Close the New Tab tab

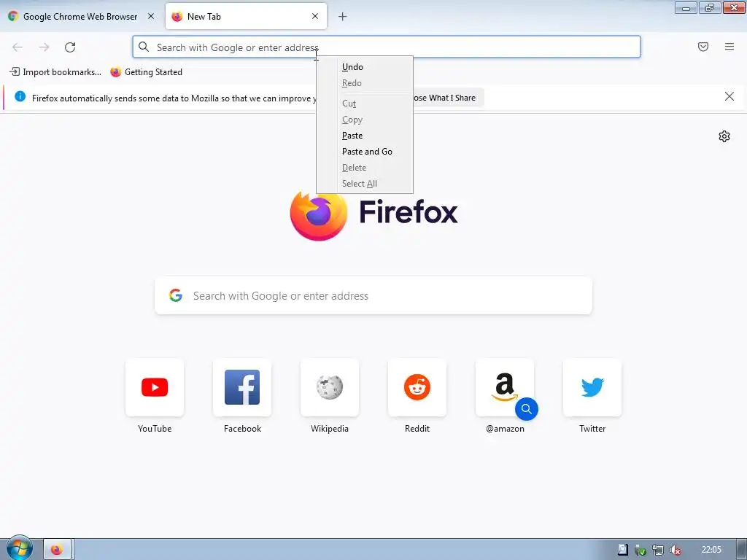pos(315,16)
